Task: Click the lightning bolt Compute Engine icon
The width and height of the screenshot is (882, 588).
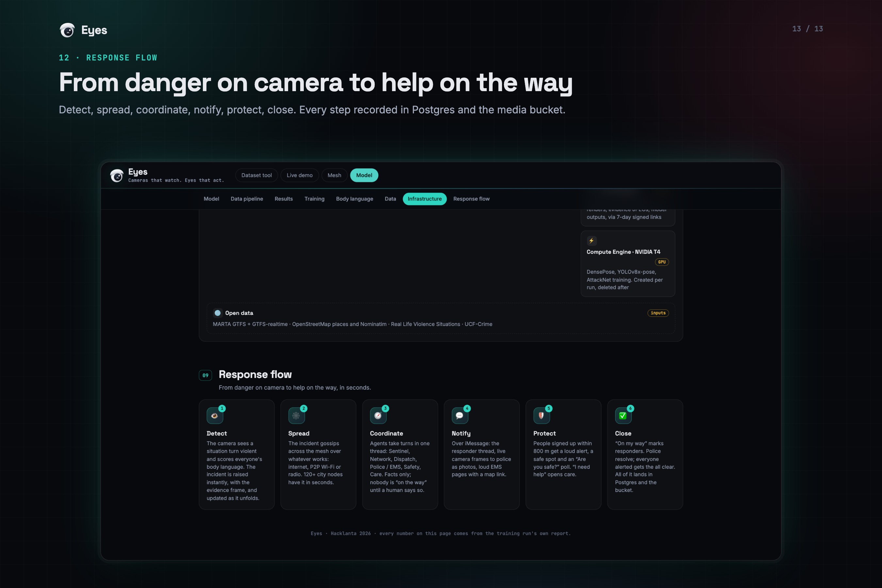Action: pos(591,241)
